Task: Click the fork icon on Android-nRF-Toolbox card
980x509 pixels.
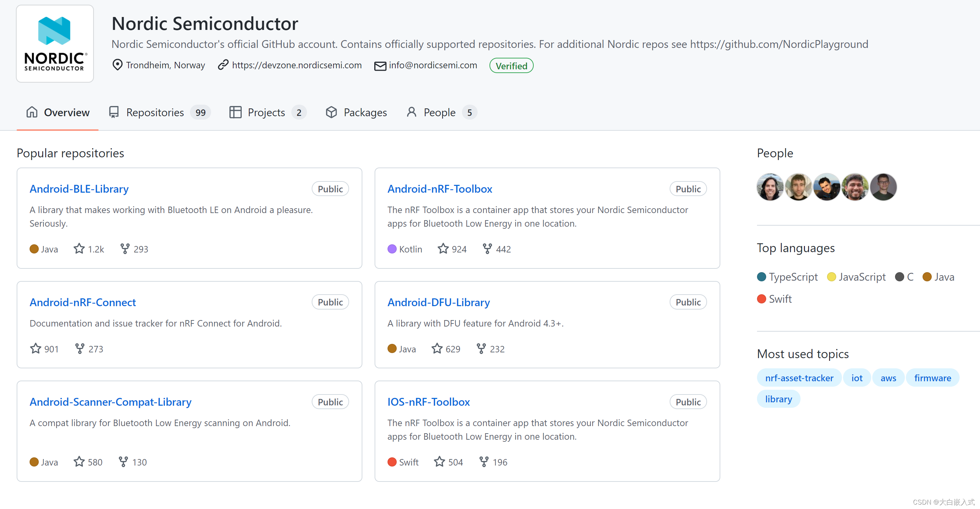Action: coord(487,249)
